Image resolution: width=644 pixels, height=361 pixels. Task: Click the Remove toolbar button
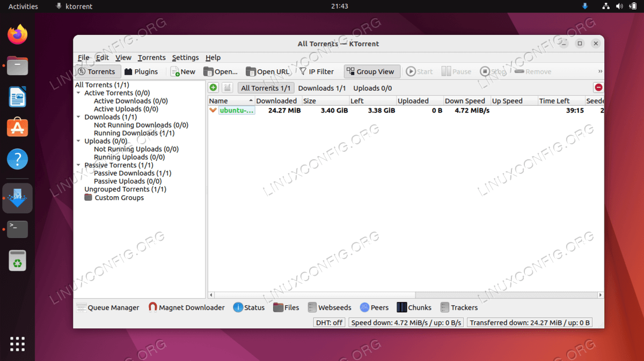click(533, 71)
